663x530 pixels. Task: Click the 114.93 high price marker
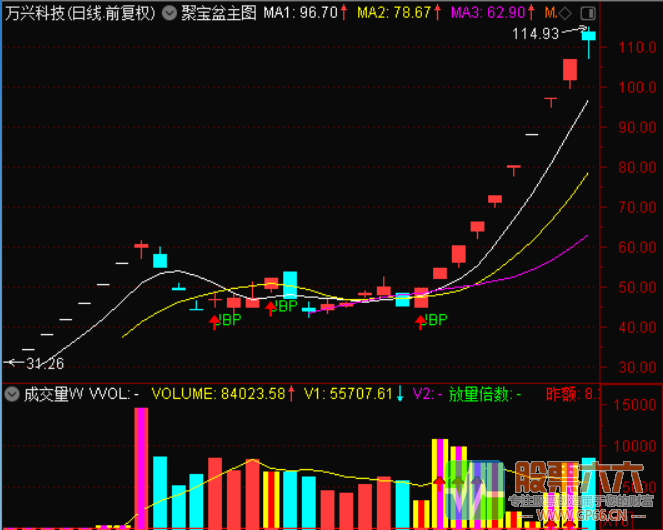pos(535,34)
